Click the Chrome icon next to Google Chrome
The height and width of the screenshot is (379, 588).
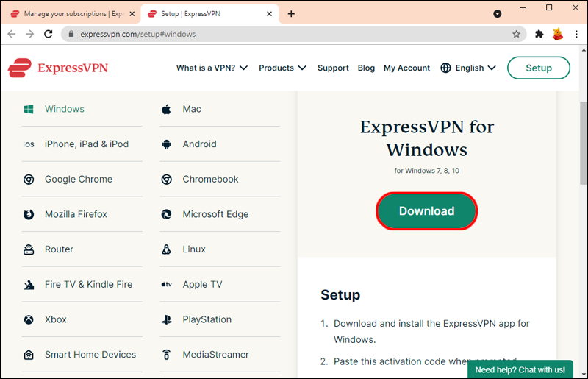click(29, 179)
